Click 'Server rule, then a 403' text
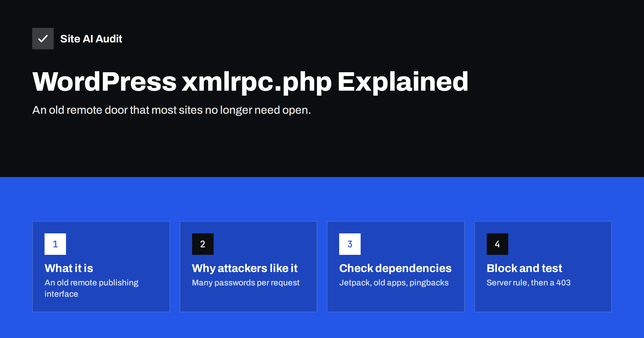The image size is (644, 338). (x=529, y=283)
